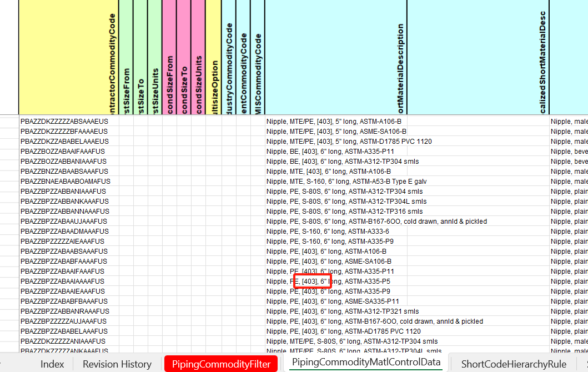Click cell PBAZZBPZZABAABSAAAFUS
Image resolution: width=588 pixels, height=372 pixels.
69,252
